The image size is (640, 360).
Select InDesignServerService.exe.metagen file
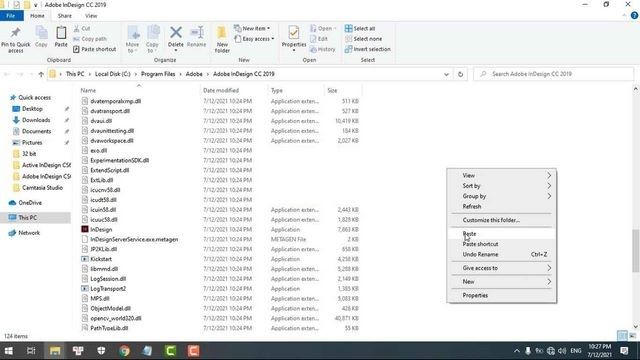point(134,240)
